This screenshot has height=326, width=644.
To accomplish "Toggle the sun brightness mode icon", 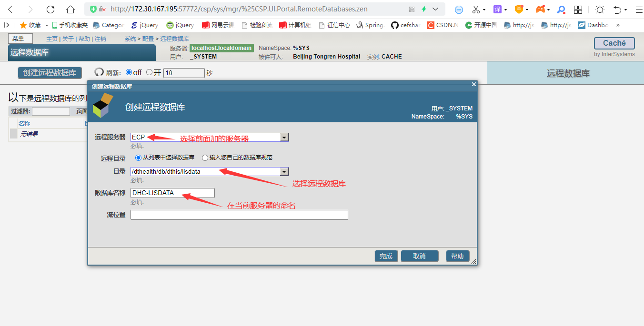I will (x=600, y=10).
